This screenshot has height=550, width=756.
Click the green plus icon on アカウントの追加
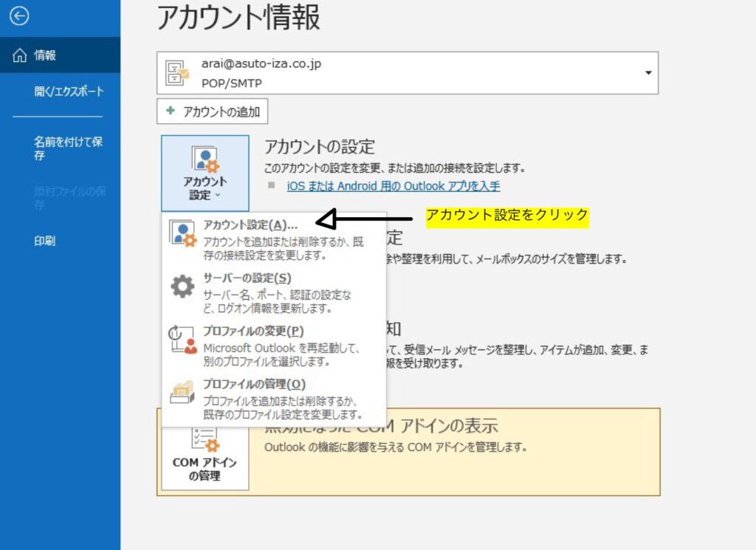pos(171,111)
